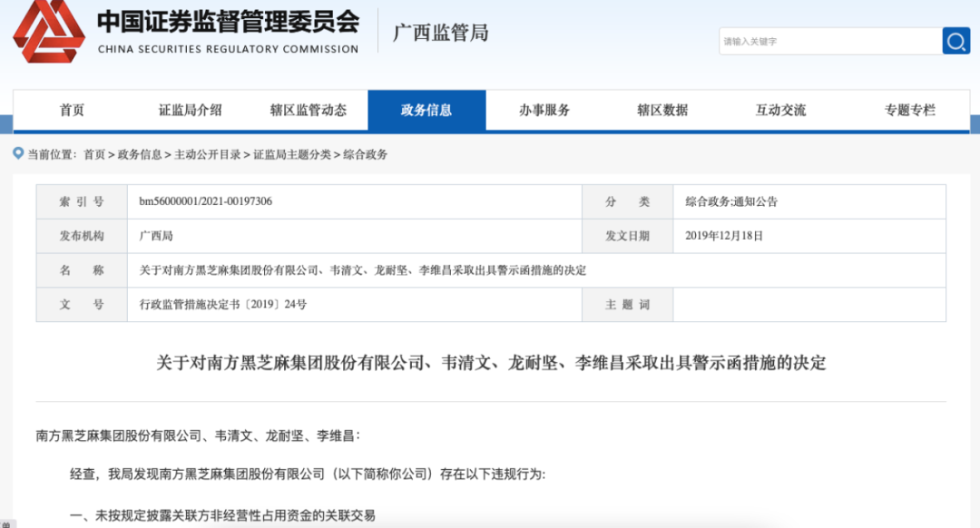Go to 辖区数据 tab

pyautogui.click(x=662, y=110)
